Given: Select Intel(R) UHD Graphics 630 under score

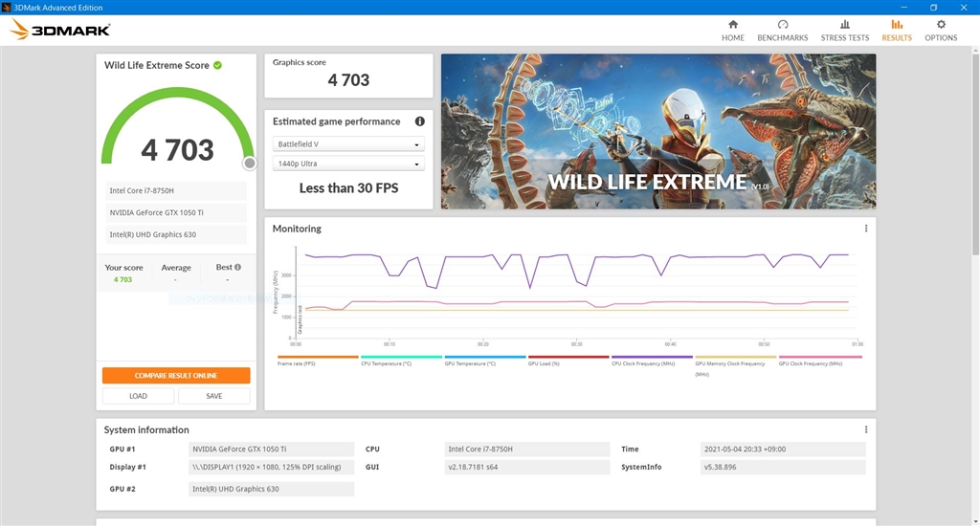Looking at the screenshot, I should (x=176, y=235).
